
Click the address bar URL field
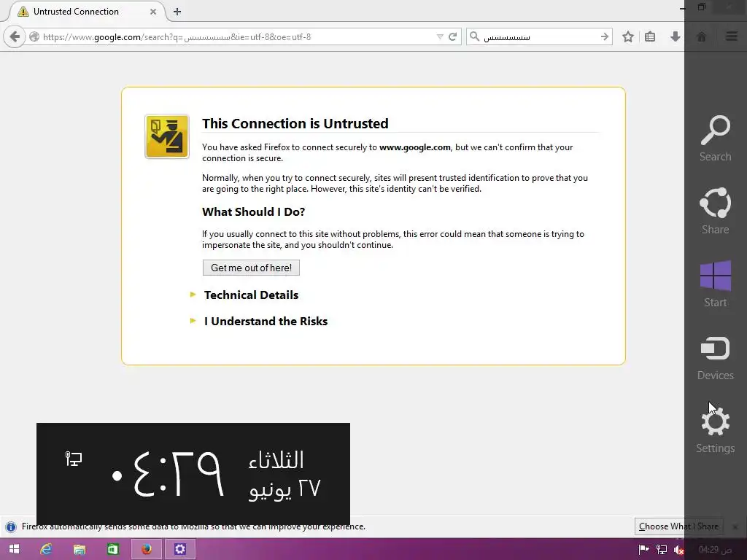[239, 36]
